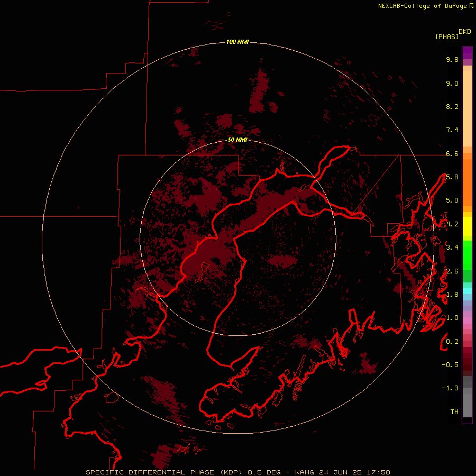Screen dimensions: 476x476
Task: Click the yellow band of the color scale
Action: click(467, 226)
